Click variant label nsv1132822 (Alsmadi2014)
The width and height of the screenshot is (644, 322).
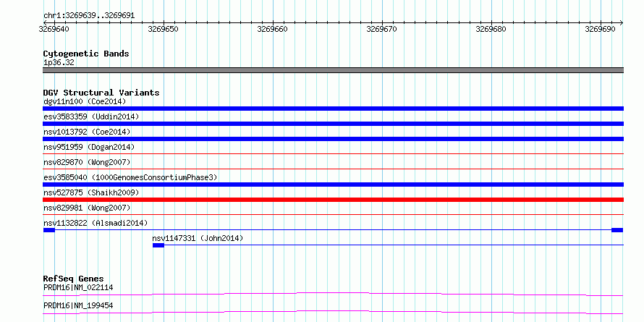point(96,223)
